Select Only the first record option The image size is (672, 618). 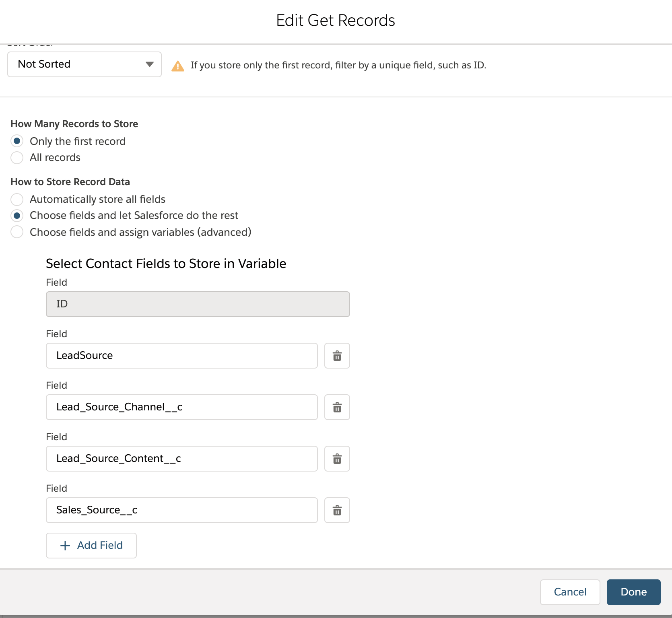17,141
